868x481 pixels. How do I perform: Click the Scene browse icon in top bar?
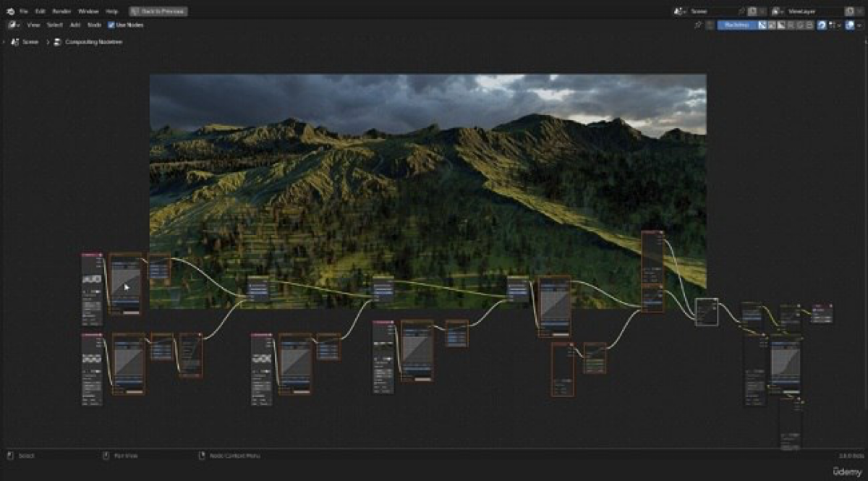[680, 12]
